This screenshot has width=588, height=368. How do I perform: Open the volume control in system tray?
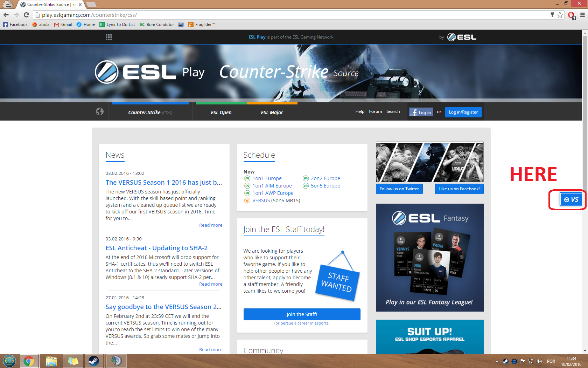coord(539,361)
